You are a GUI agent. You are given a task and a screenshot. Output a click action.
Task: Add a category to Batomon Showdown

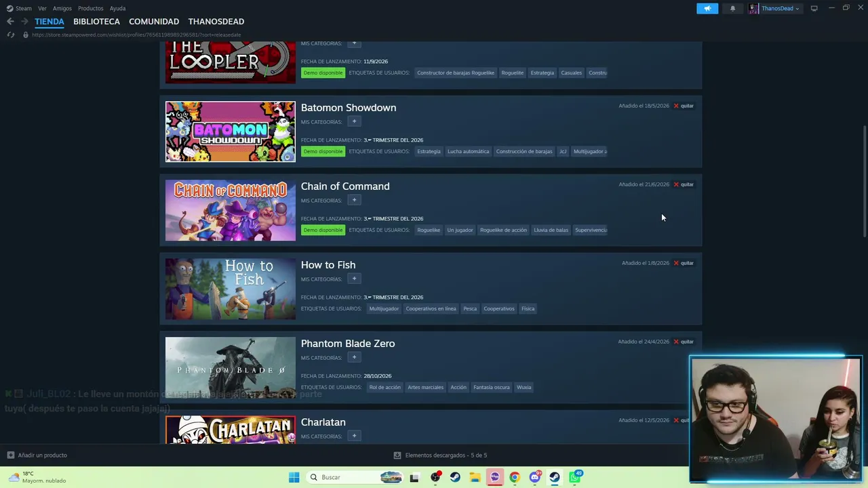click(354, 121)
